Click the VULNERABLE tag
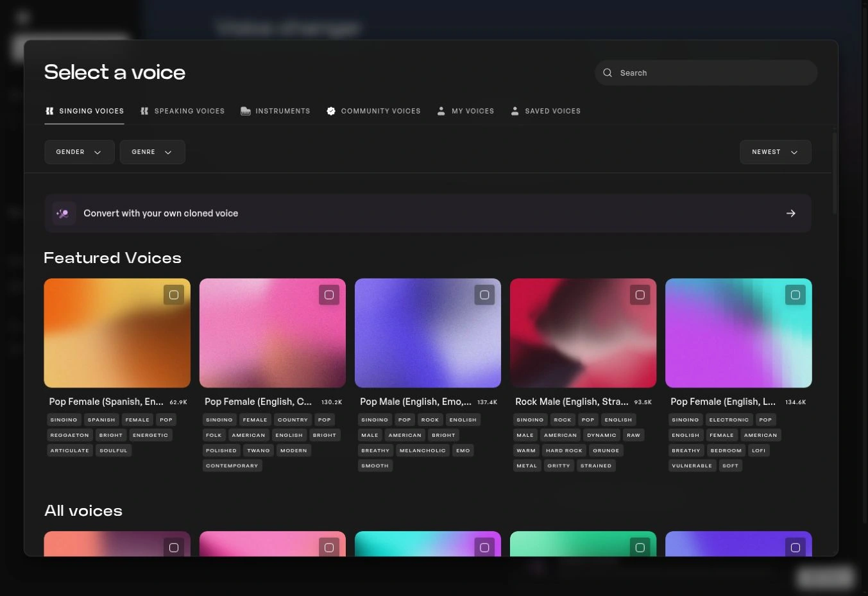 click(692, 466)
